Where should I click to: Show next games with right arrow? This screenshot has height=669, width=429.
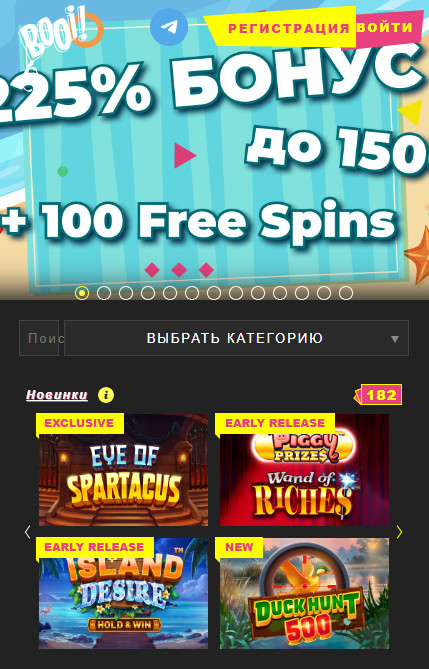(399, 532)
